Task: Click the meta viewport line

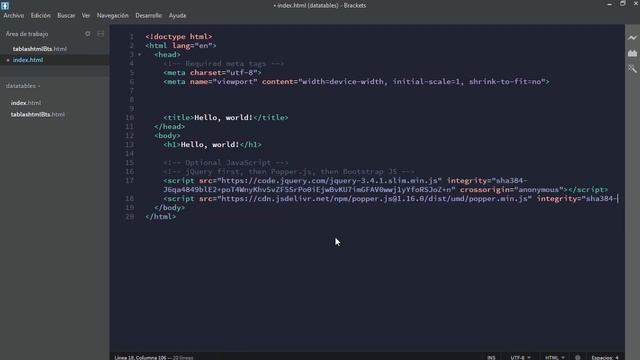Action: 356,82
